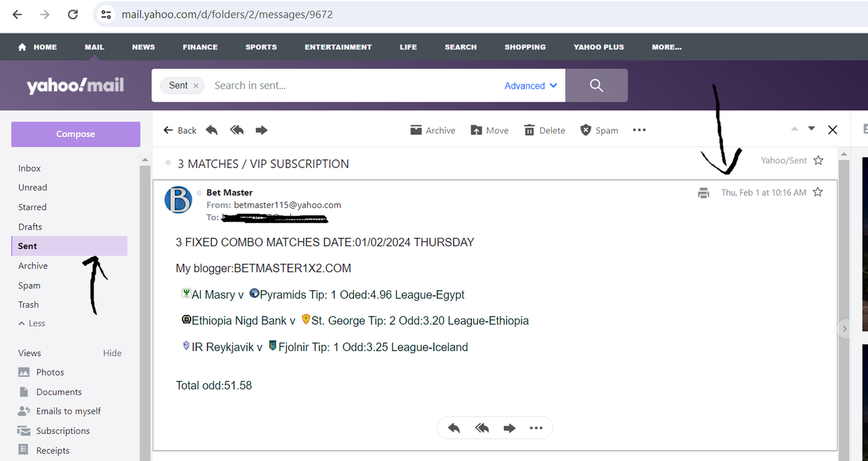Open the Inbox folder
The image size is (868, 461).
point(29,168)
